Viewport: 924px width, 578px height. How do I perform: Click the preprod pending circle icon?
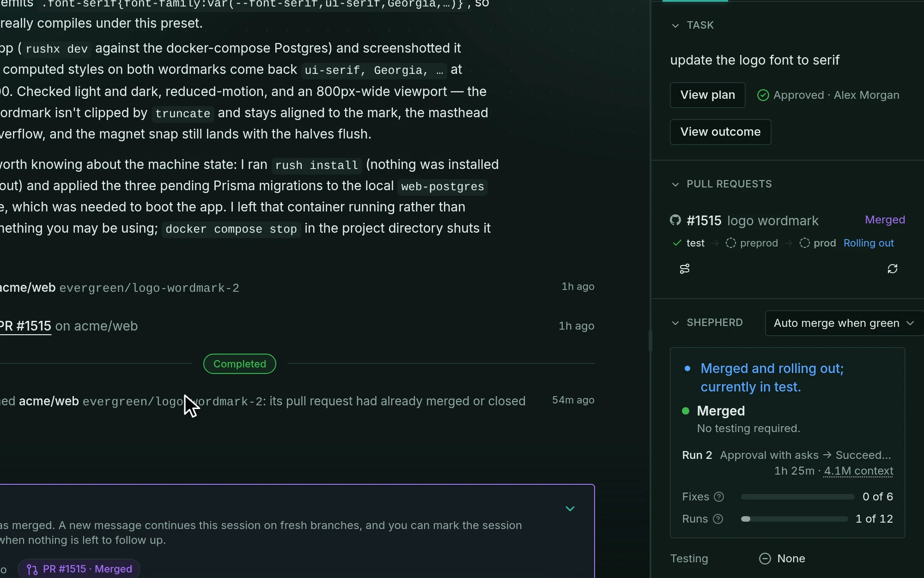731,243
